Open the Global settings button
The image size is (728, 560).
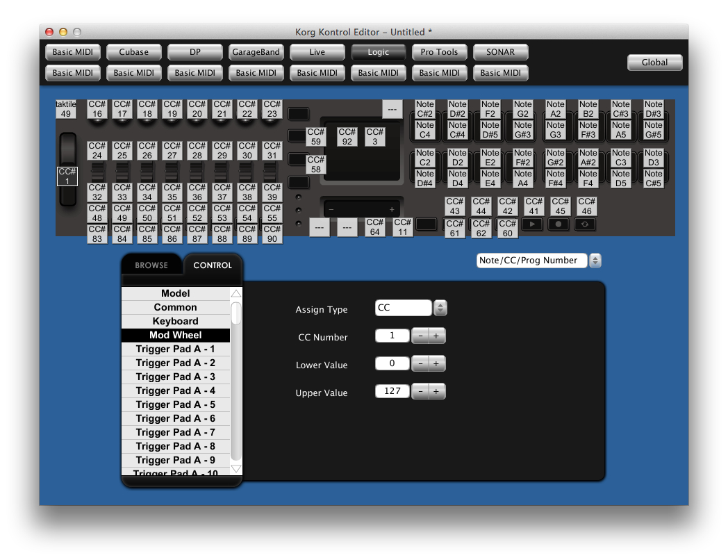tap(654, 62)
